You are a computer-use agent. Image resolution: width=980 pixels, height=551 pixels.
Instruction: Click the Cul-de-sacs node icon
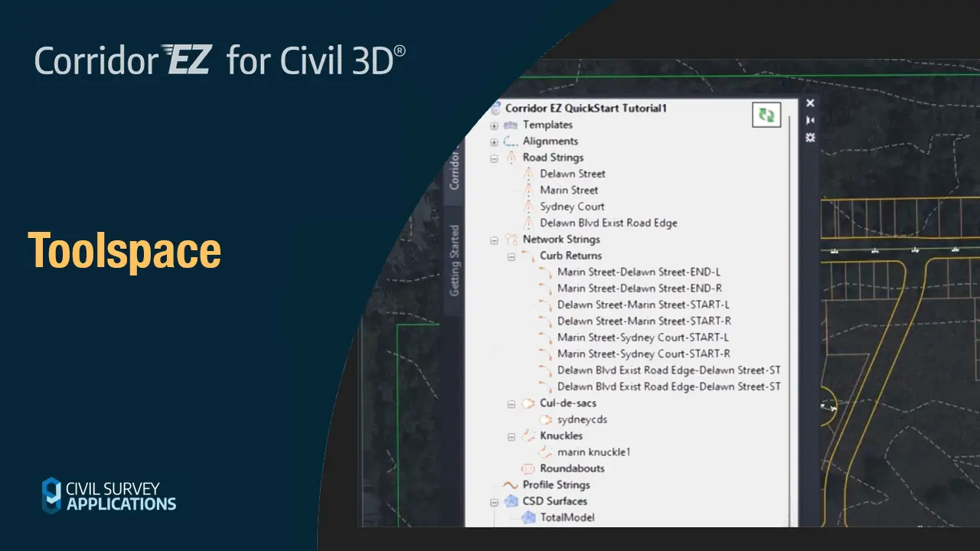(x=528, y=403)
